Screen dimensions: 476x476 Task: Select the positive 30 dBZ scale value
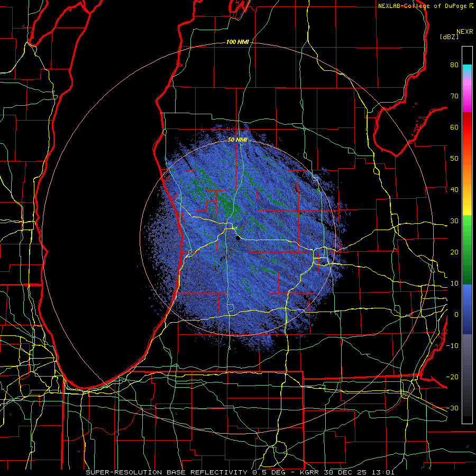click(454, 221)
